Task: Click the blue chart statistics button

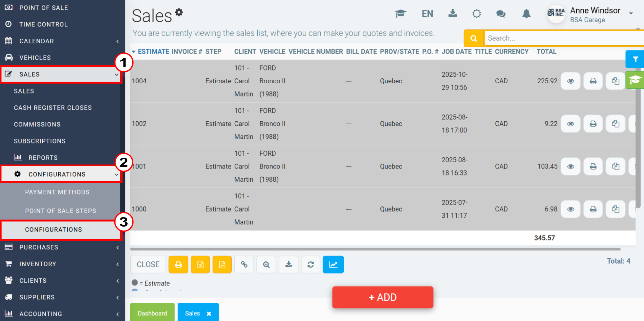Action: tap(333, 264)
